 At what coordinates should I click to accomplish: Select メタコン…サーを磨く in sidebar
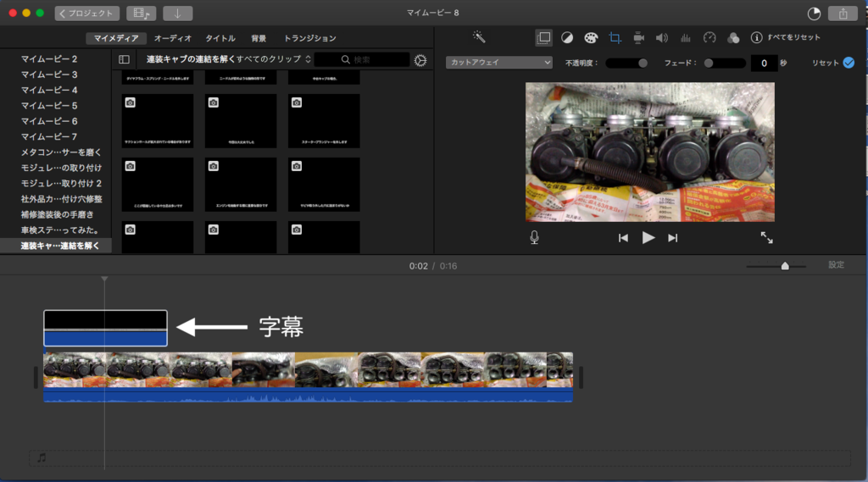(x=61, y=152)
